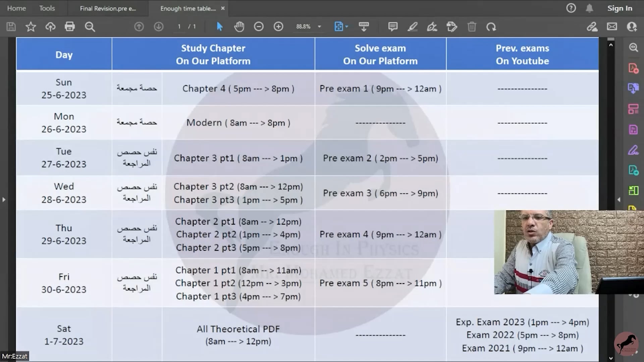Viewport: 644px width, 362px height.
Task: Switch to the Home tab
Action: click(x=16, y=8)
